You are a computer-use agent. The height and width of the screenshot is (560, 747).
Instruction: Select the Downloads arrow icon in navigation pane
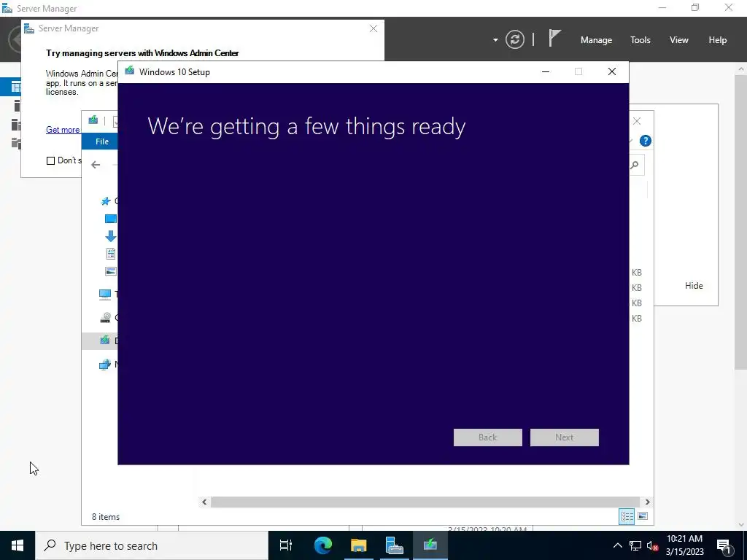(111, 236)
